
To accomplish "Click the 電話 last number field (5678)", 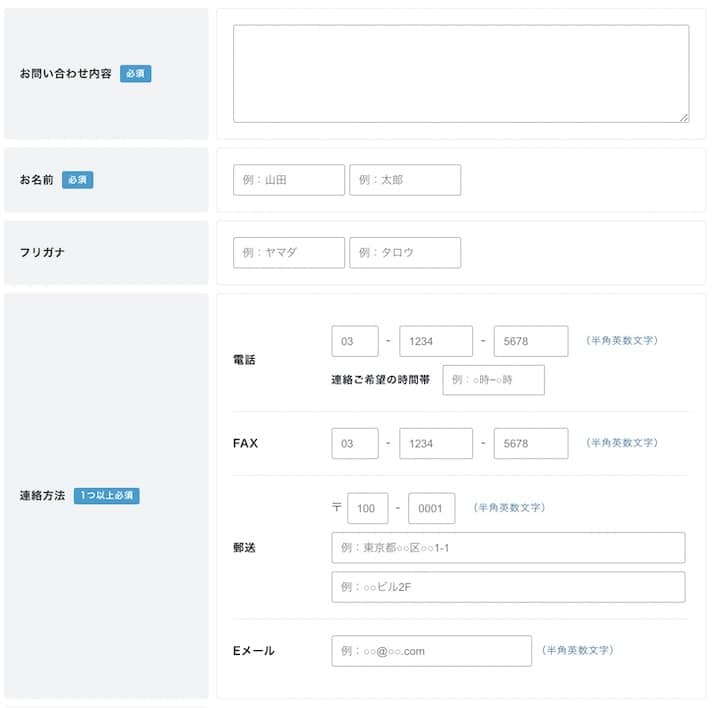I will 530,341.
